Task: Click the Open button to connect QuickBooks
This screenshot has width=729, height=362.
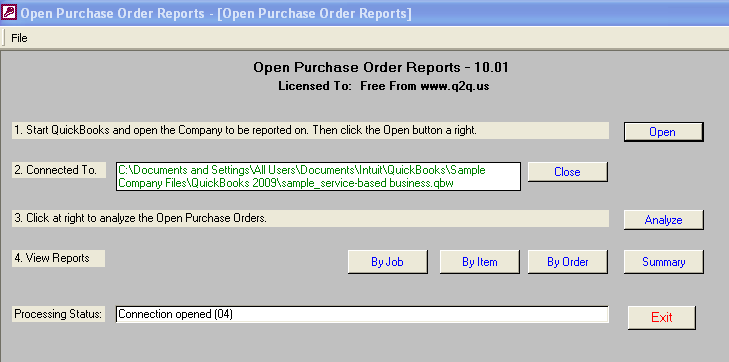Action: pyautogui.click(x=663, y=132)
